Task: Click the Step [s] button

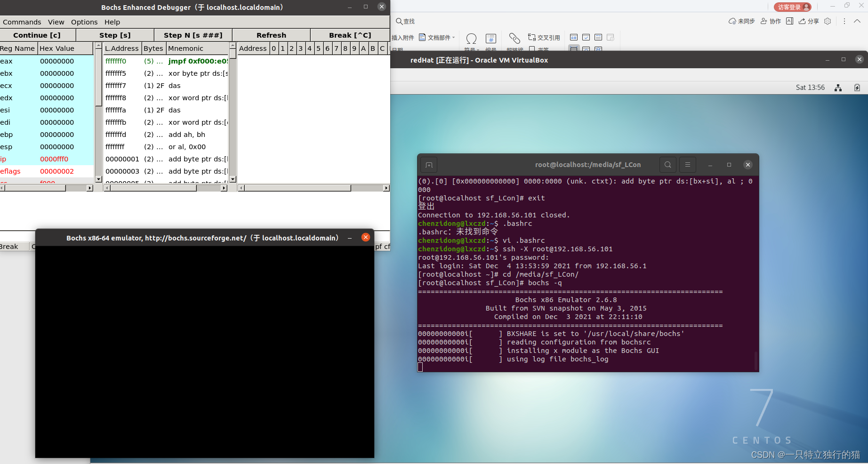Action: [115, 35]
